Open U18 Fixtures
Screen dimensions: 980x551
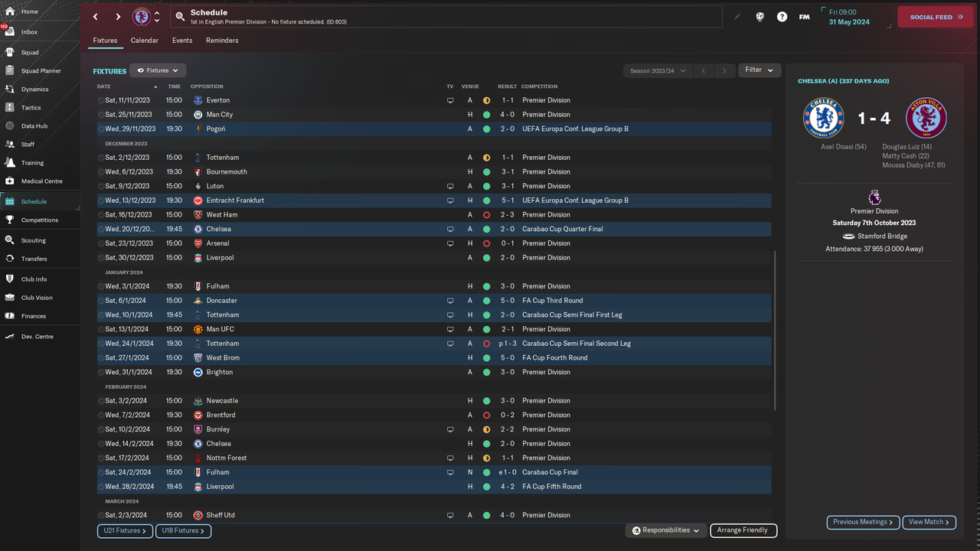click(x=184, y=530)
